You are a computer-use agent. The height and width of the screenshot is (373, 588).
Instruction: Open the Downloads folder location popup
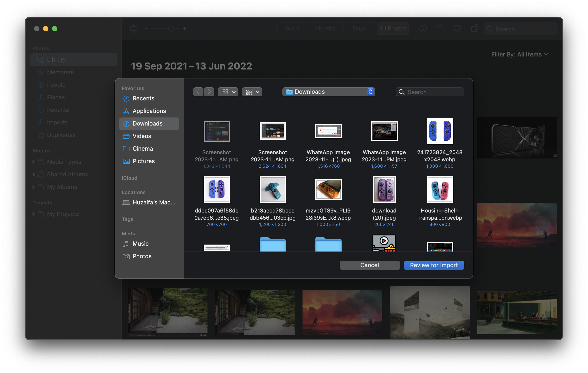[x=329, y=92]
